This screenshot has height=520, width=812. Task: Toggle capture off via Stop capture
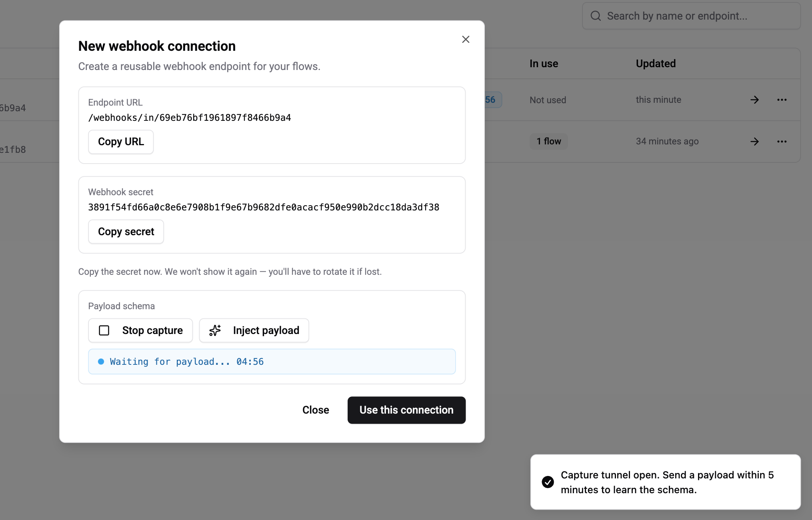pos(140,330)
